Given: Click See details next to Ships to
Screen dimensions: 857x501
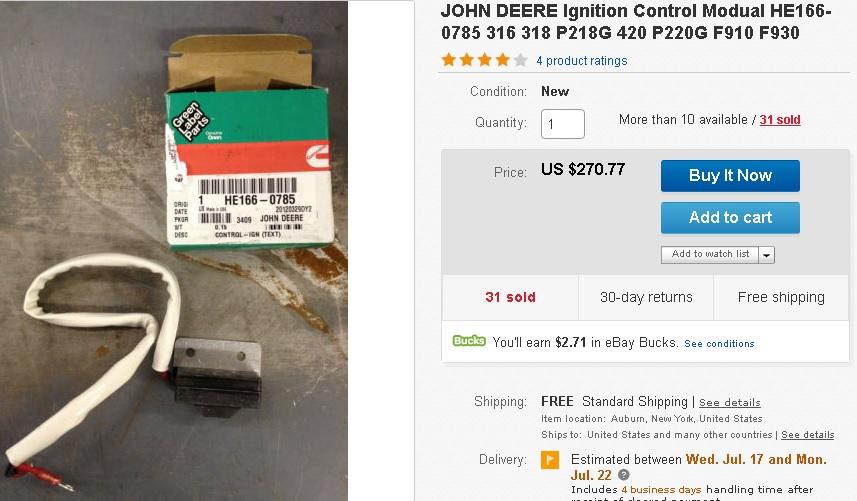Looking at the screenshot, I should 807,435.
